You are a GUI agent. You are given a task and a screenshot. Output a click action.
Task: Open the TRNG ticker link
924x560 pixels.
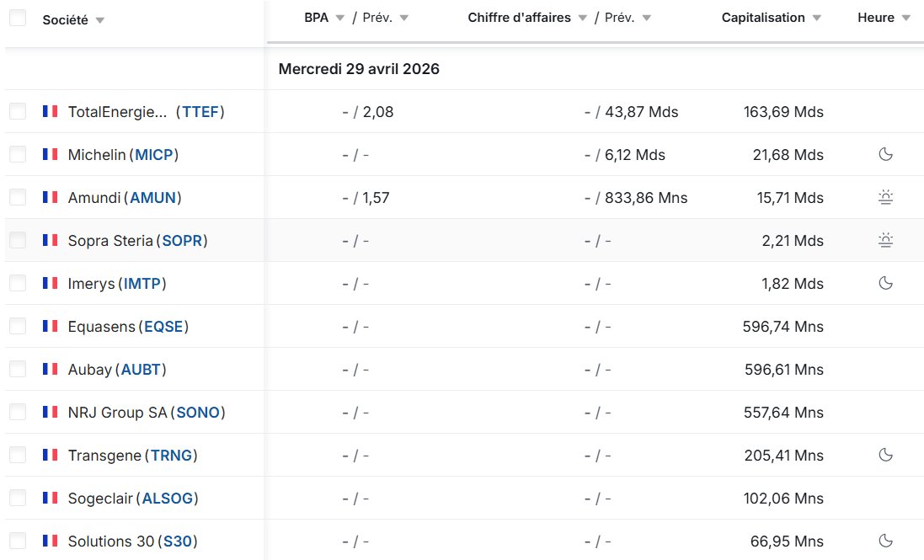click(x=172, y=456)
